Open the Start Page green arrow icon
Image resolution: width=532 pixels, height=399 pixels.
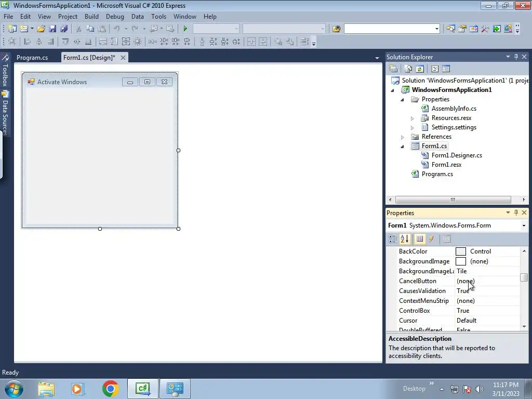tap(497, 29)
